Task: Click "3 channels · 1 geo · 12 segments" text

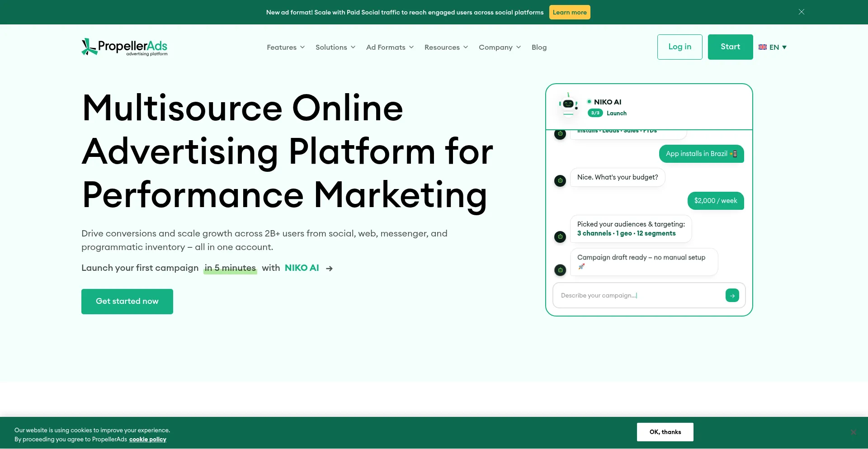Action: click(626, 233)
